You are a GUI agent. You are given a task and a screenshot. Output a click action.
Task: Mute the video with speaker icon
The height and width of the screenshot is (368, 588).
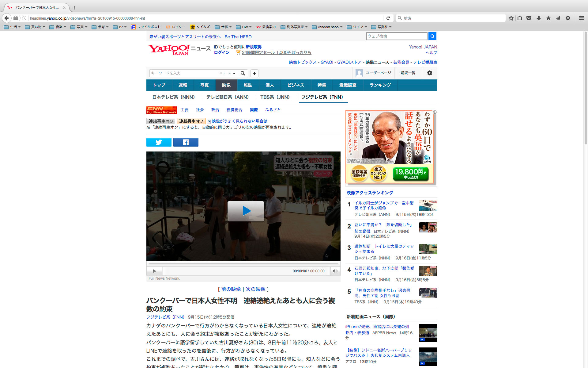coord(335,271)
